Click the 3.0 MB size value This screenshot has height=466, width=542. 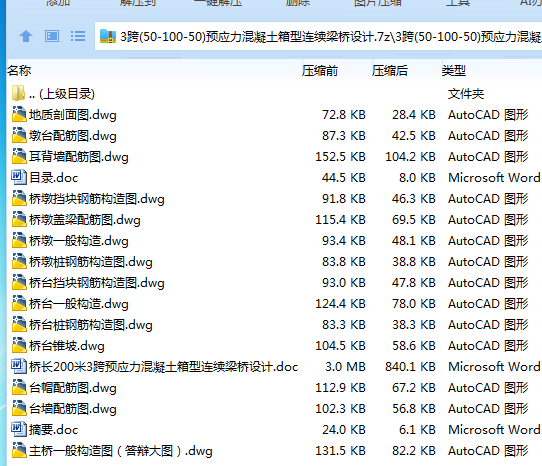pyautogui.click(x=345, y=367)
